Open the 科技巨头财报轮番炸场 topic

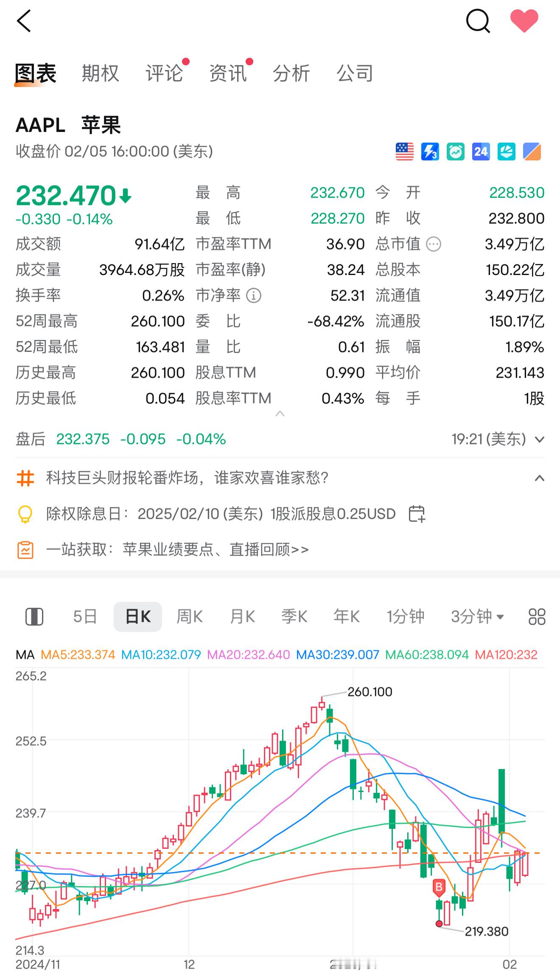coord(187,478)
